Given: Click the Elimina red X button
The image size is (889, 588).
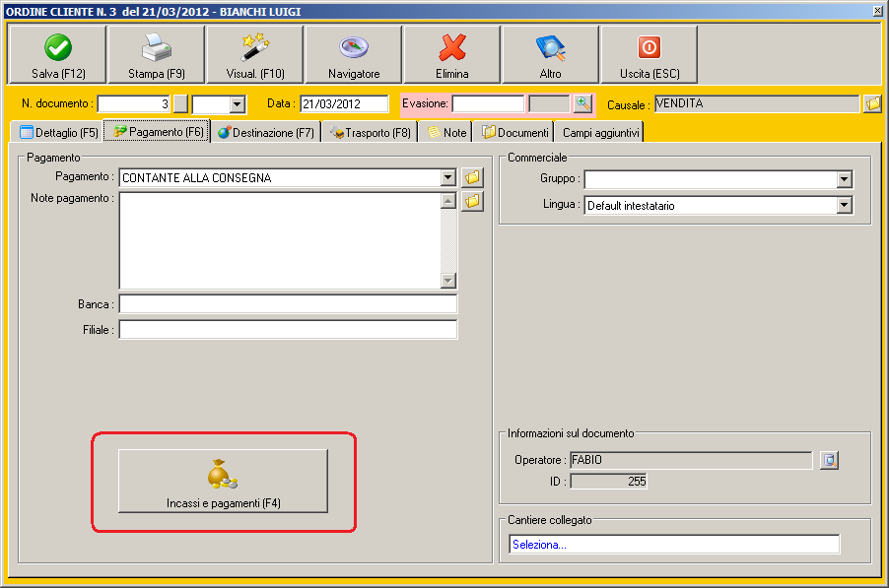Looking at the screenshot, I should coord(451,55).
